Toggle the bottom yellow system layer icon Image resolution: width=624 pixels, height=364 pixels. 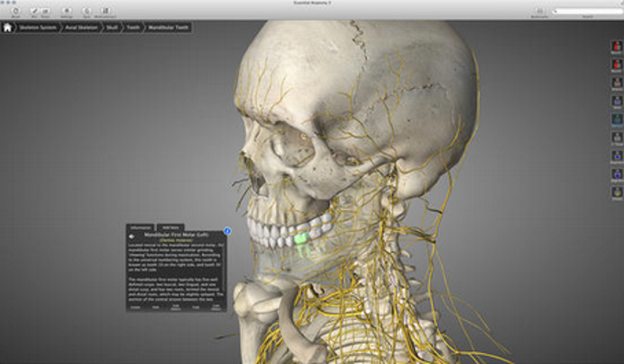click(617, 193)
